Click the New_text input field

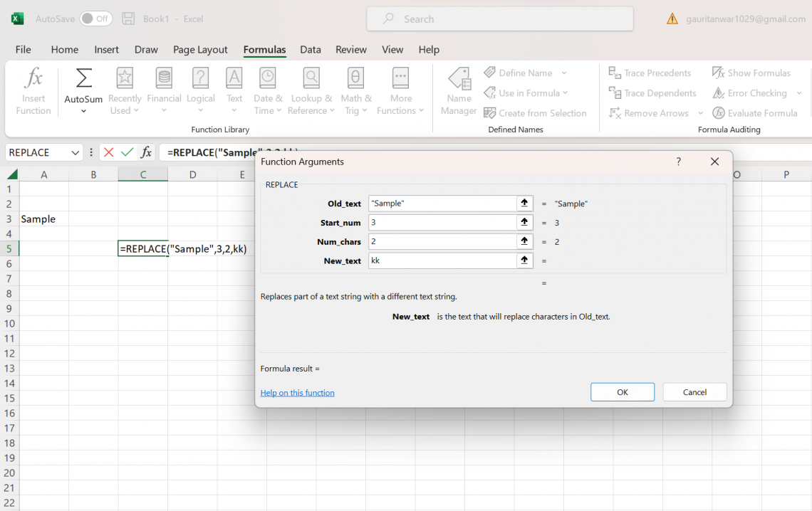[x=442, y=261]
